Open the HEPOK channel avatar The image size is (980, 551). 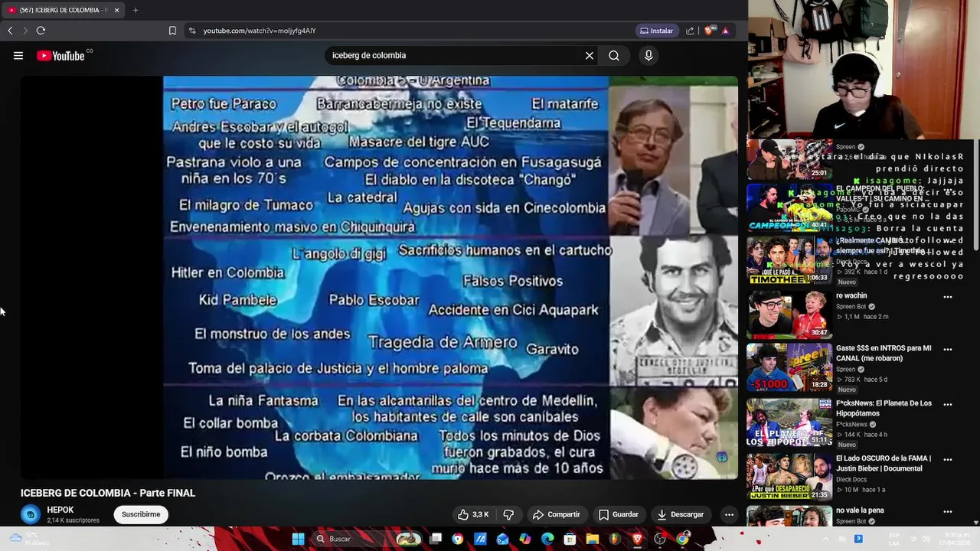pos(31,514)
